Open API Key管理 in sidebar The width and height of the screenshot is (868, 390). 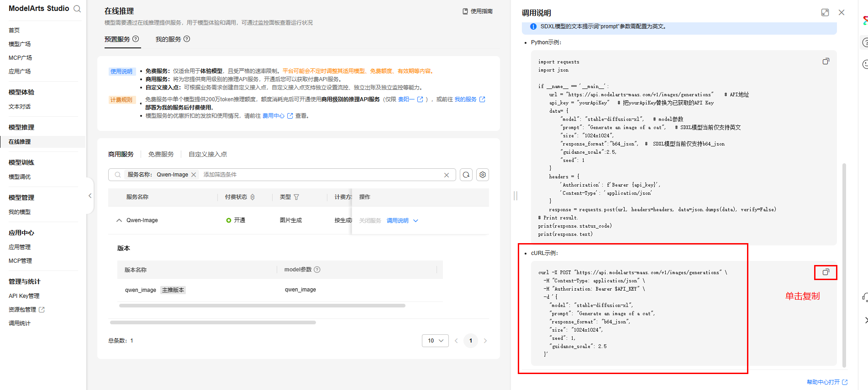coord(24,296)
